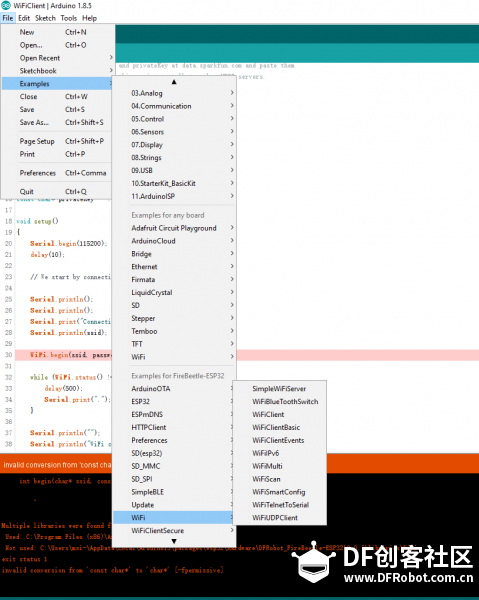This screenshot has width=479, height=600.
Task: Open the WiFiSmartConfig example
Action: [x=280, y=492]
